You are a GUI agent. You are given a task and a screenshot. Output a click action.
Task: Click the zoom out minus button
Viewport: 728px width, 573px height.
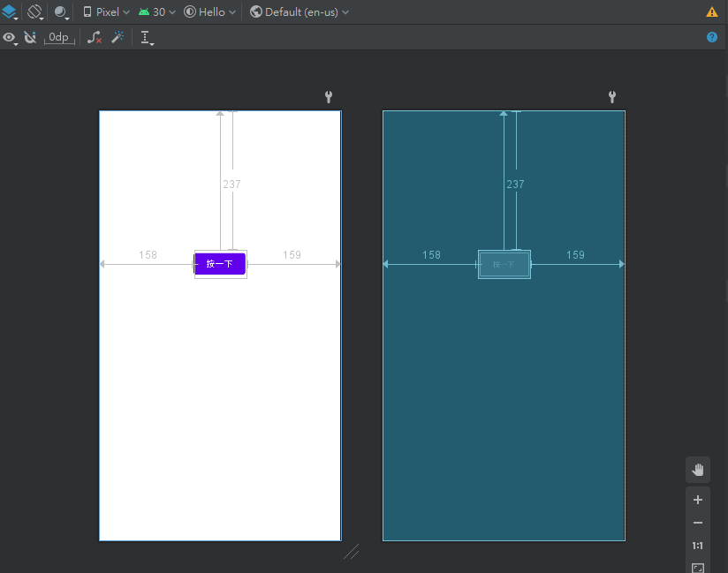(698, 523)
